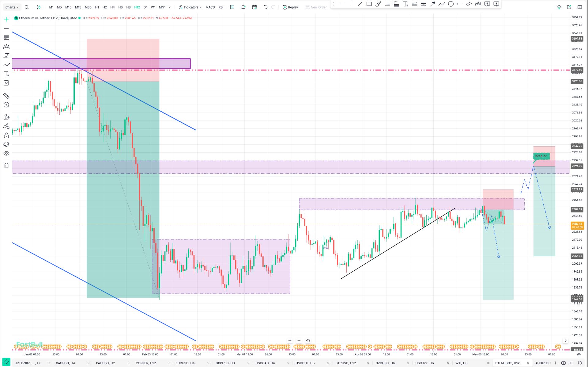Activate the brush drawing tool
The height and width of the screenshot is (367, 588).
point(378,4)
